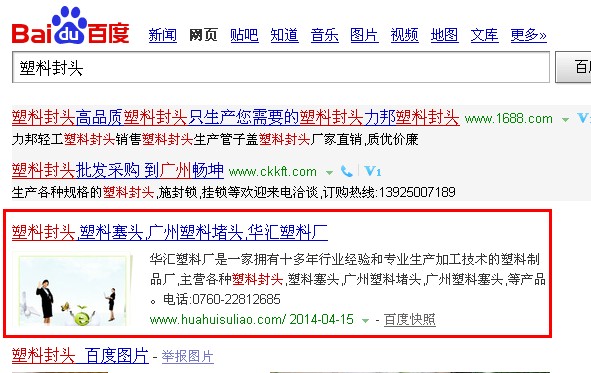The height and width of the screenshot is (373, 591).
Task: Open 华汇塑料厂 result title link
Action: (170, 232)
